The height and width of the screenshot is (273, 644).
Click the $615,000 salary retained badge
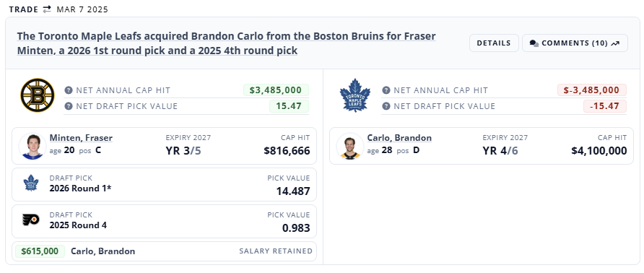point(40,251)
